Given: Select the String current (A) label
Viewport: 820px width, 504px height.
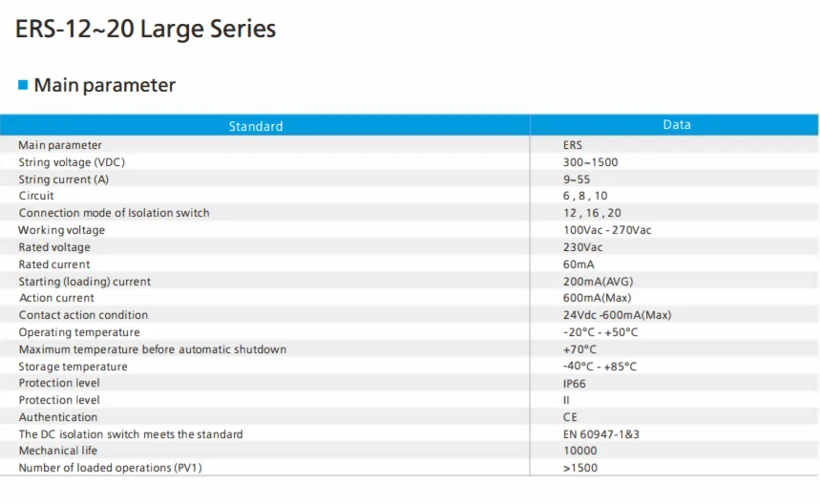Looking at the screenshot, I should pos(63,179).
